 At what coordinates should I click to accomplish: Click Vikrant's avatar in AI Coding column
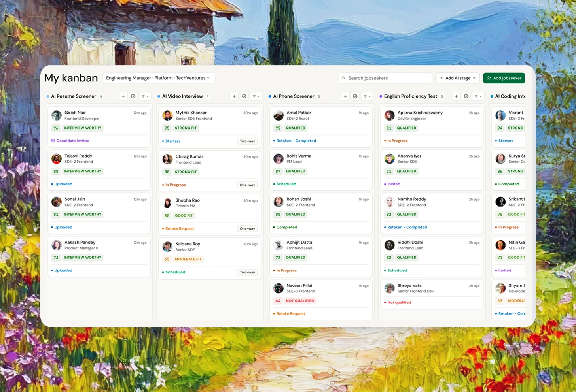pyautogui.click(x=500, y=115)
